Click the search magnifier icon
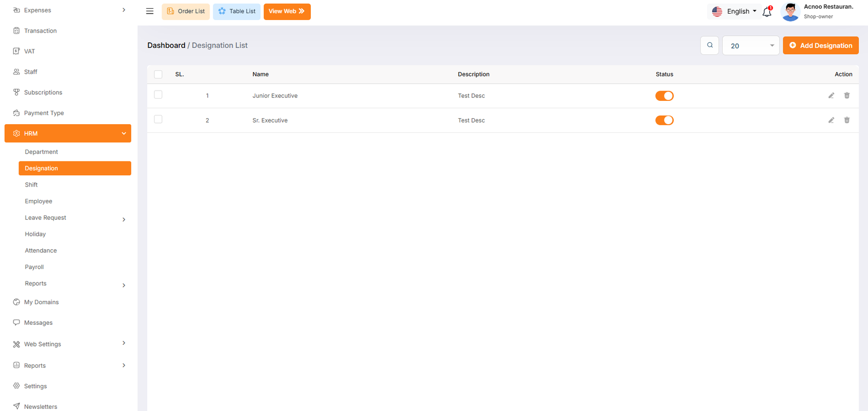Screen dimensions: 868x411 pos(710,46)
